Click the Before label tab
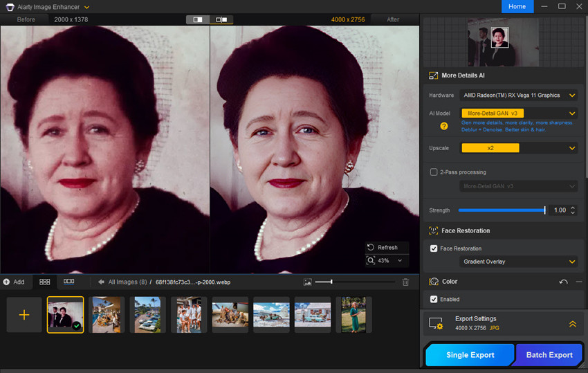 [26, 19]
